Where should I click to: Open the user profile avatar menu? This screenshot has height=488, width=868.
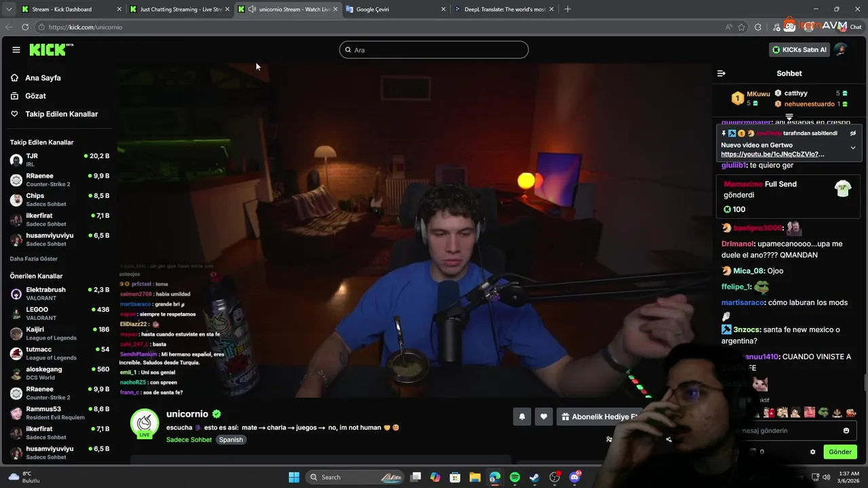point(841,49)
